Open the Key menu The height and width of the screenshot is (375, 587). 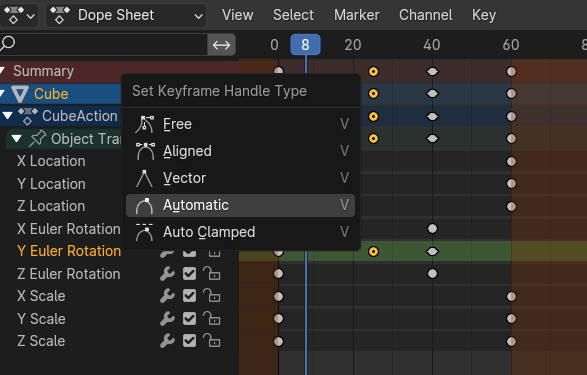[x=484, y=15]
